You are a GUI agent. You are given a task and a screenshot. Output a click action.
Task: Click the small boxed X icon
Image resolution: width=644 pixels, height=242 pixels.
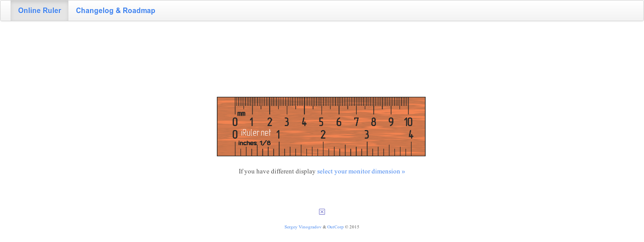[322, 212]
